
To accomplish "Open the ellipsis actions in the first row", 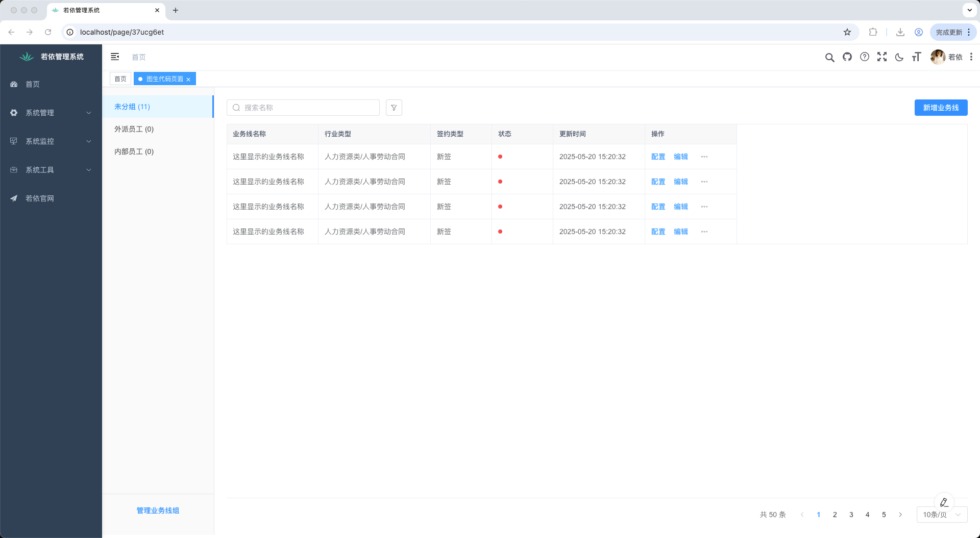I will [x=704, y=157].
